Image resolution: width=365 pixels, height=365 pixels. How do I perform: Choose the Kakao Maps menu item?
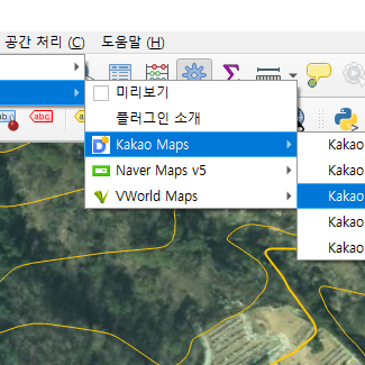pos(191,144)
